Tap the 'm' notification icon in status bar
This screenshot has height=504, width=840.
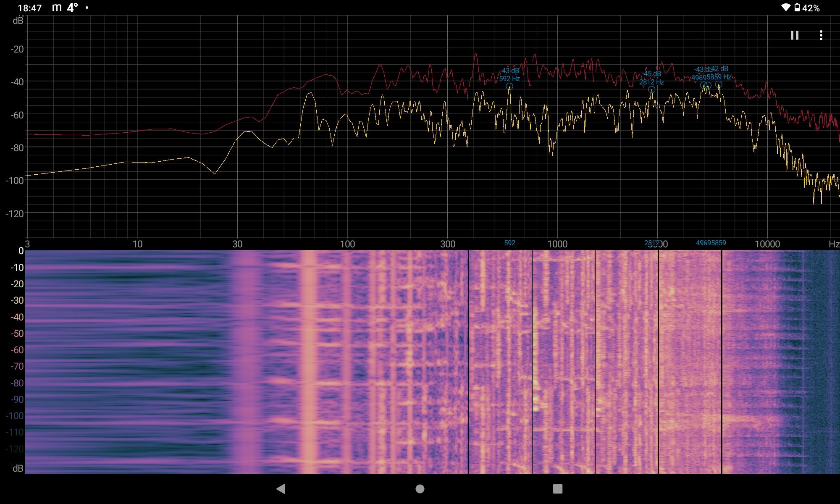point(57,8)
